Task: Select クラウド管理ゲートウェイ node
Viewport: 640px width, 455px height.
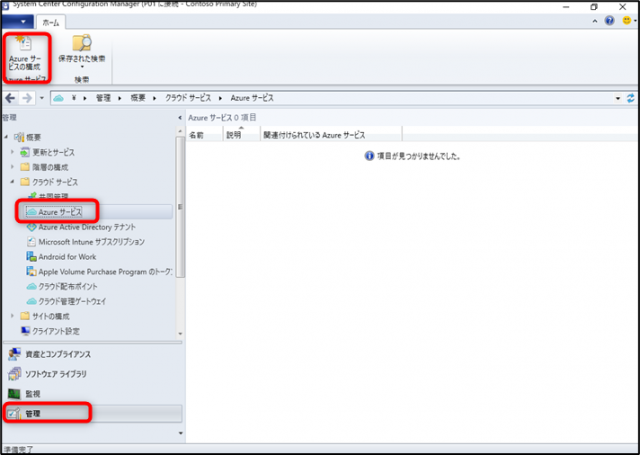Action: pyautogui.click(x=72, y=302)
